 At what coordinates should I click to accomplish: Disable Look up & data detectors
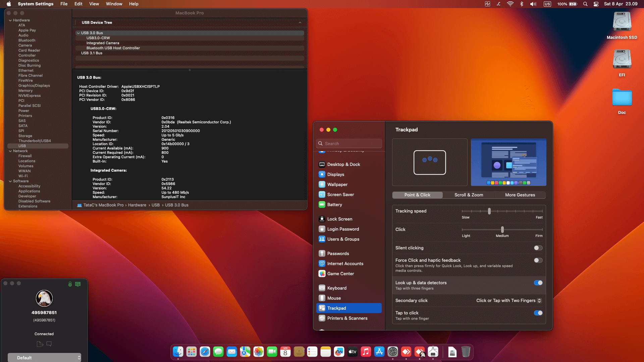pos(538,283)
